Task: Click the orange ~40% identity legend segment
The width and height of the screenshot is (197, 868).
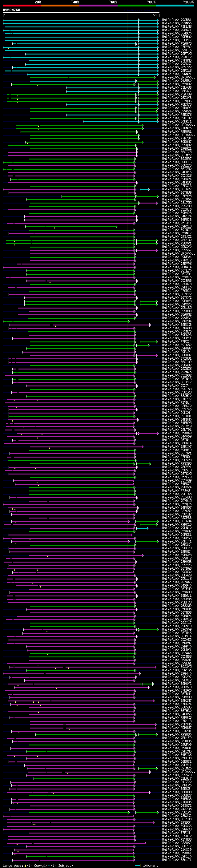Action: coord(60,6)
